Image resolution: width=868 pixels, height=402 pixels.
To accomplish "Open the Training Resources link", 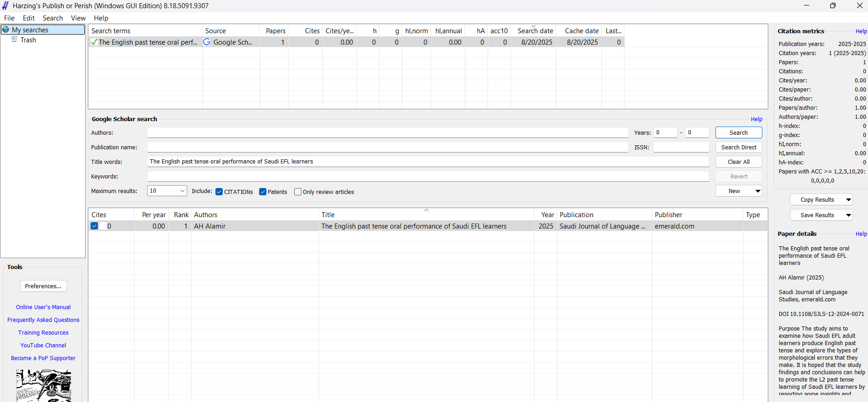I will click(x=43, y=333).
